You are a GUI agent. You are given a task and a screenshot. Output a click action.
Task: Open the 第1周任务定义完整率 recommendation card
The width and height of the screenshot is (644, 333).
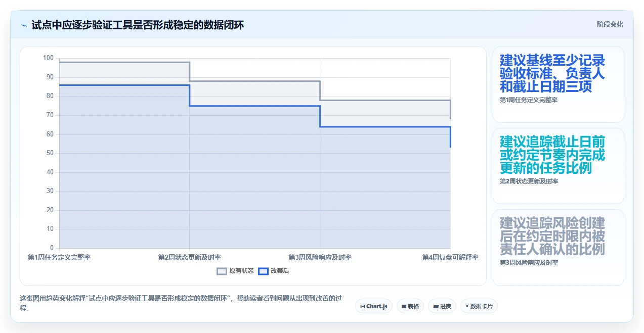(559, 84)
